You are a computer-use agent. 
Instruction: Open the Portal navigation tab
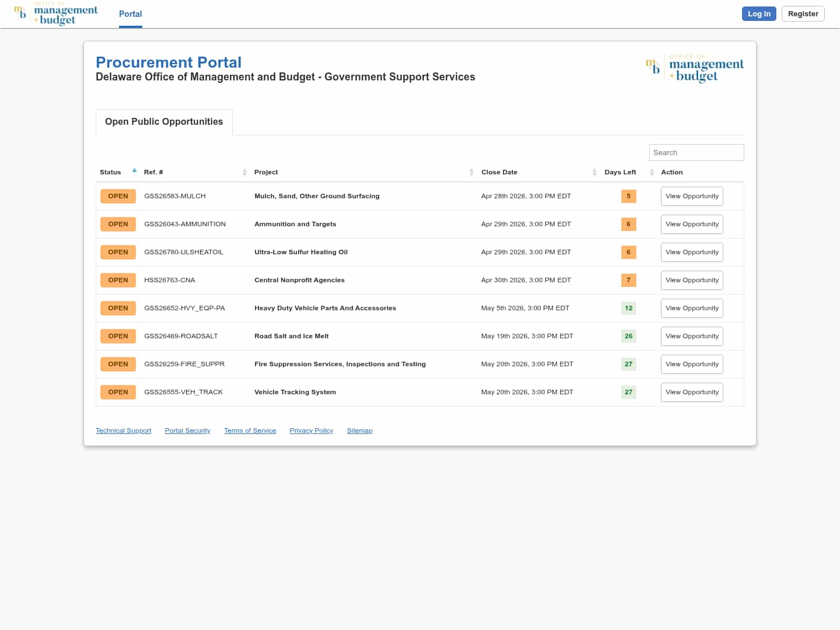pos(130,14)
